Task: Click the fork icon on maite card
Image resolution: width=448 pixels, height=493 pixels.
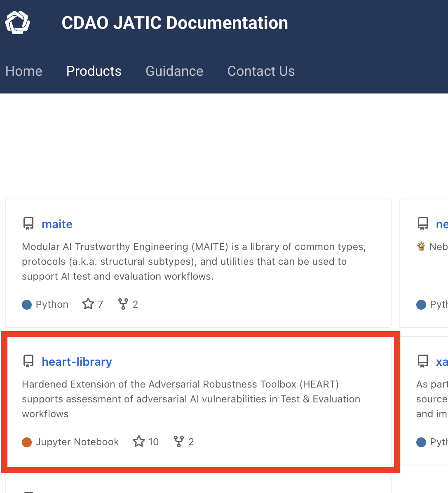Action: (x=123, y=304)
